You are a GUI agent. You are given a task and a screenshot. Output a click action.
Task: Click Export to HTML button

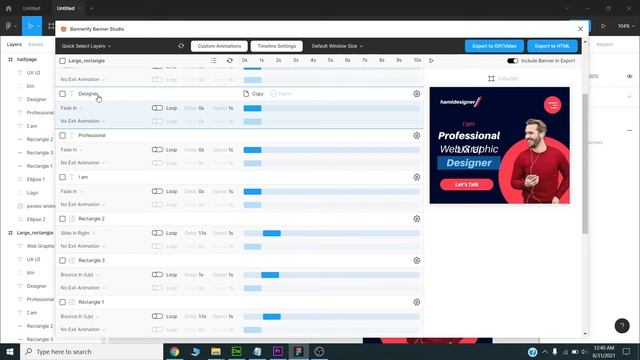[x=552, y=46]
